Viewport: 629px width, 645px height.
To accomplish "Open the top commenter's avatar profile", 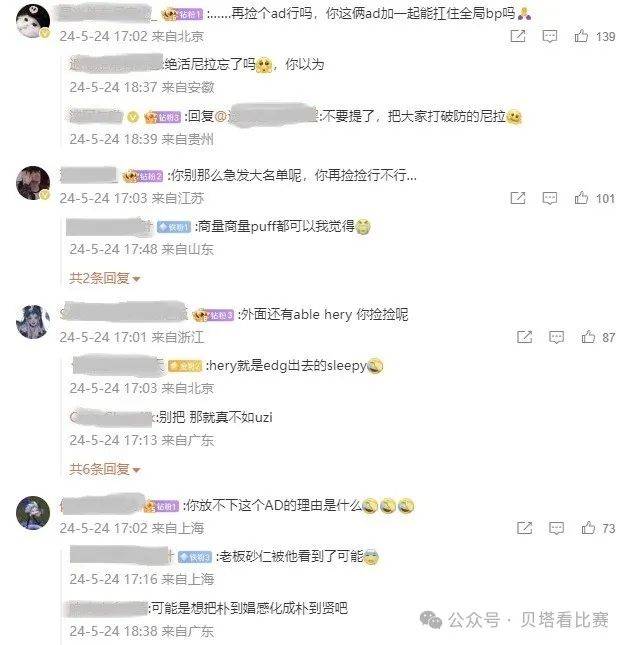I will [33, 21].
